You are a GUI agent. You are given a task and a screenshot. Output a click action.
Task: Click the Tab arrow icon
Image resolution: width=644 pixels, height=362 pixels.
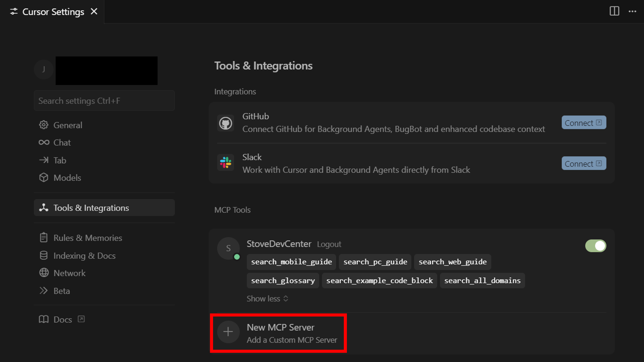click(44, 160)
